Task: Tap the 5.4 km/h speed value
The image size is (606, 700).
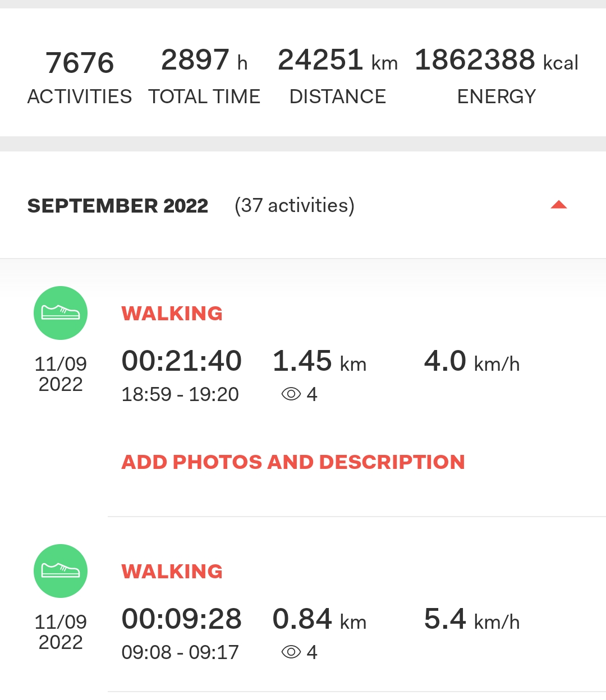Action: click(x=472, y=619)
